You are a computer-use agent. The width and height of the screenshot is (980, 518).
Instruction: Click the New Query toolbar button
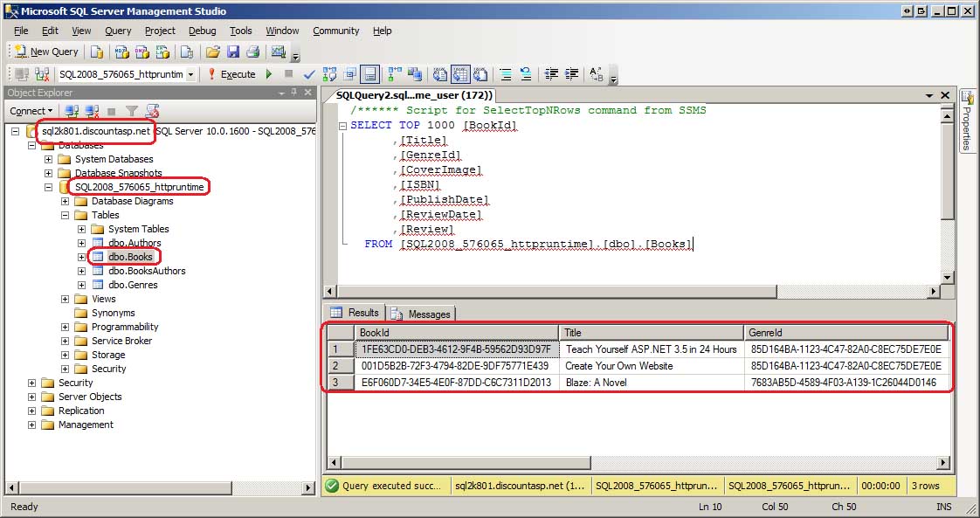pyautogui.click(x=47, y=52)
